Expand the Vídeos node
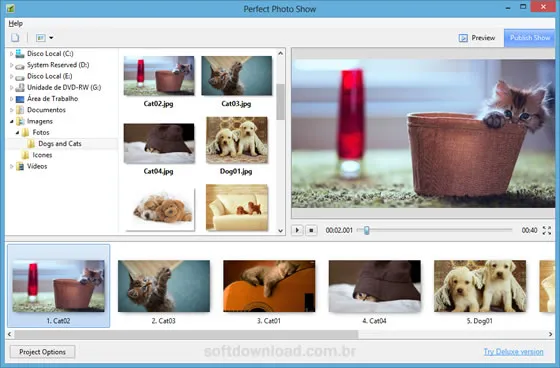Screen dimensions: 560x368 pos(11,166)
